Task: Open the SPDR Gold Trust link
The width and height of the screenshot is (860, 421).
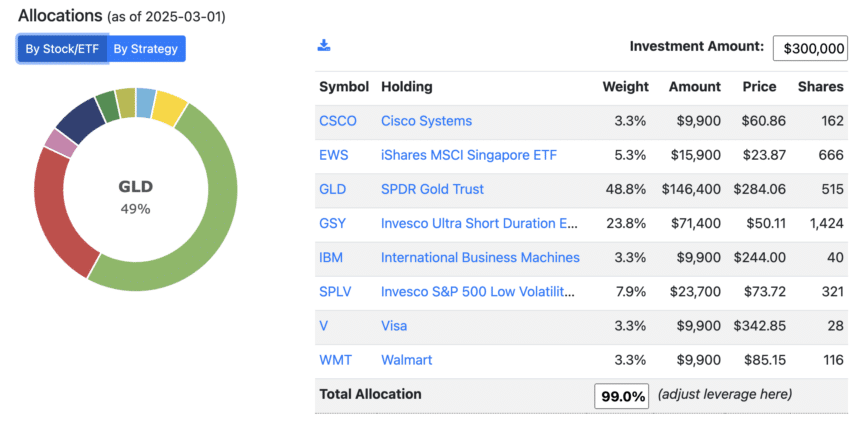Action: tap(432, 189)
